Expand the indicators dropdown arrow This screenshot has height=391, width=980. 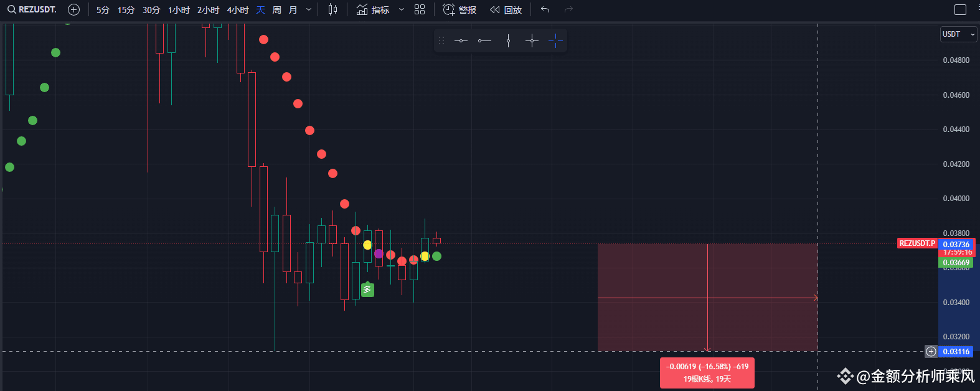pyautogui.click(x=401, y=10)
